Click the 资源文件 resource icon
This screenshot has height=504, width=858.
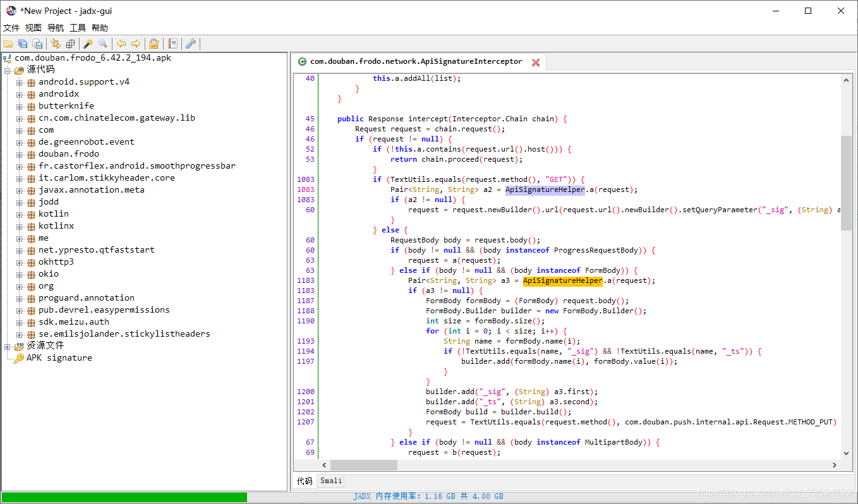click(x=19, y=346)
